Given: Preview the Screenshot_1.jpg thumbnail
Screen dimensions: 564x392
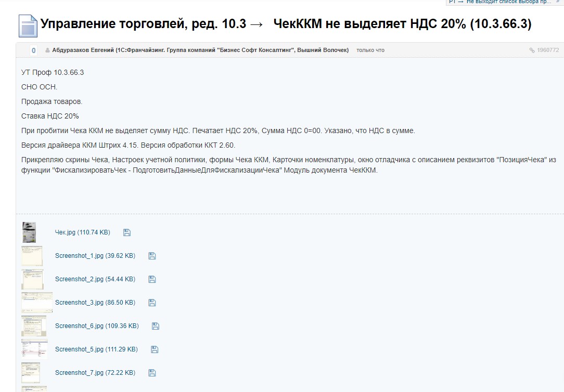Looking at the screenshot, I should (32, 256).
